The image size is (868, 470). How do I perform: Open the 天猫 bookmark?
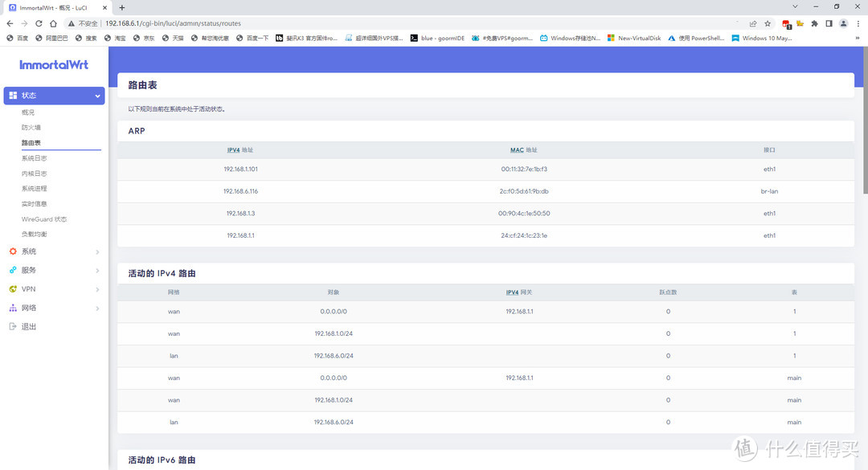point(173,39)
